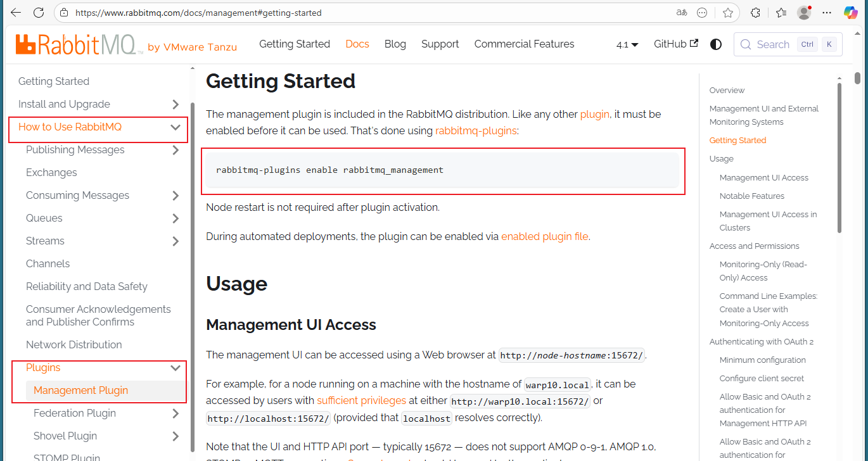Open the Copilot sidebar icon
This screenshot has width=868, height=461.
pyautogui.click(x=851, y=13)
